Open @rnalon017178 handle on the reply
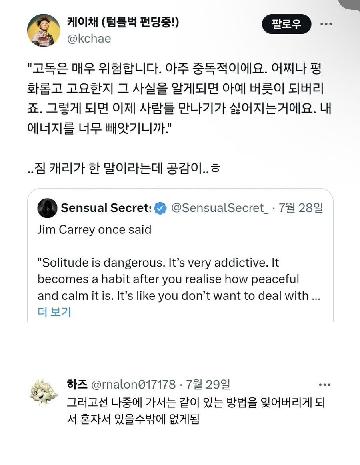The image size is (360, 465). (133, 384)
